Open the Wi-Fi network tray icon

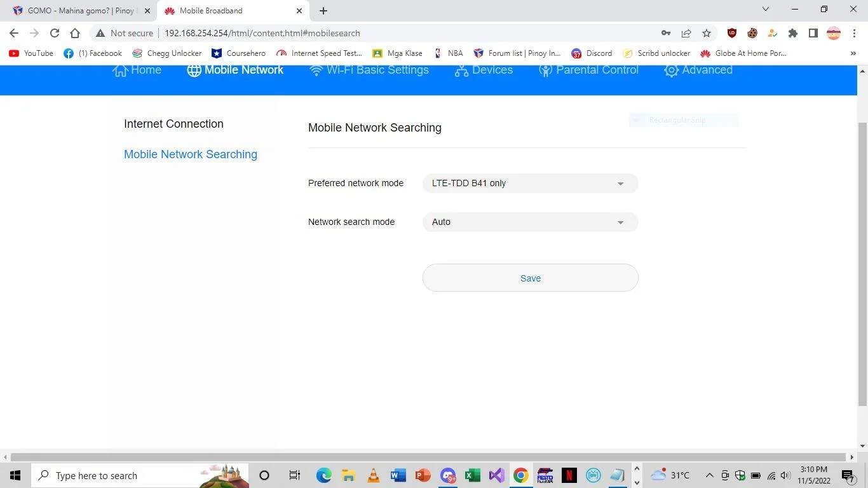tap(771, 475)
